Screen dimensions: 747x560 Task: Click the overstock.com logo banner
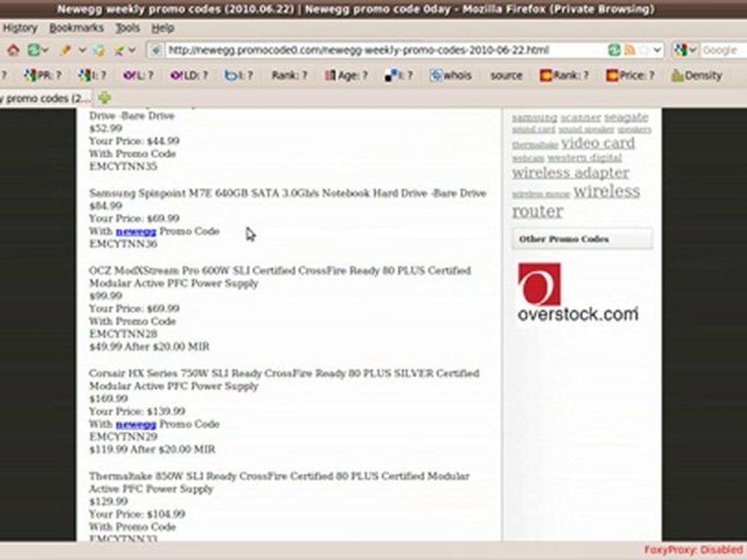578,293
